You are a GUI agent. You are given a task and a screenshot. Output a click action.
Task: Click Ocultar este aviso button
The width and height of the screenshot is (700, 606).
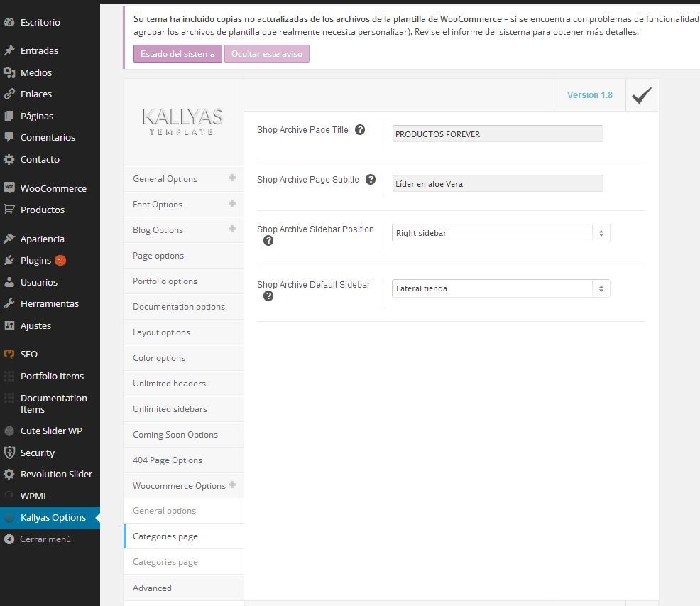pyautogui.click(x=266, y=53)
